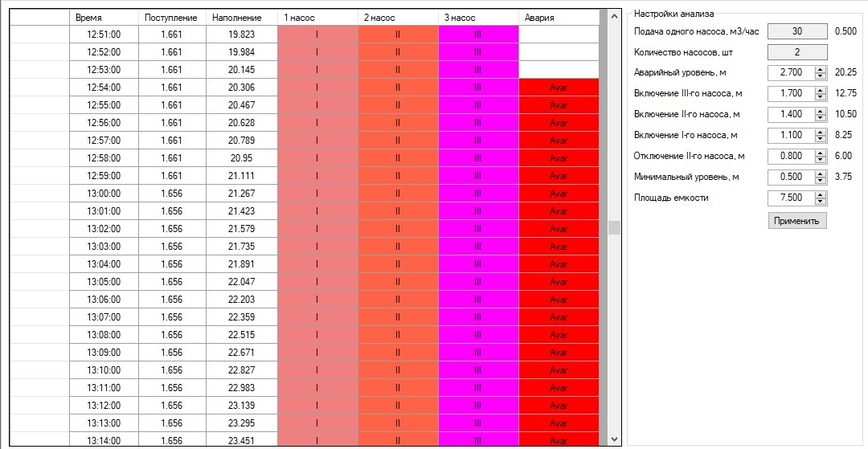The height and width of the screenshot is (449, 868).
Task: Focus the Отключение II-го насоса input field
Action: coord(791,157)
